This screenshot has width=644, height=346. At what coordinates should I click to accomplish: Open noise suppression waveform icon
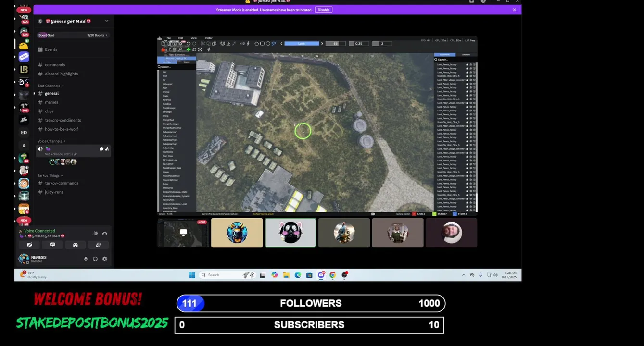95,233
